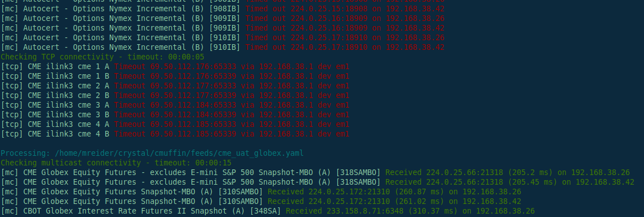Image resolution: width=644 pixels, height=217 pixels.
Task: Select the 'CME ilink3 cme 4 B' timeout line
Action: (175, 134)
